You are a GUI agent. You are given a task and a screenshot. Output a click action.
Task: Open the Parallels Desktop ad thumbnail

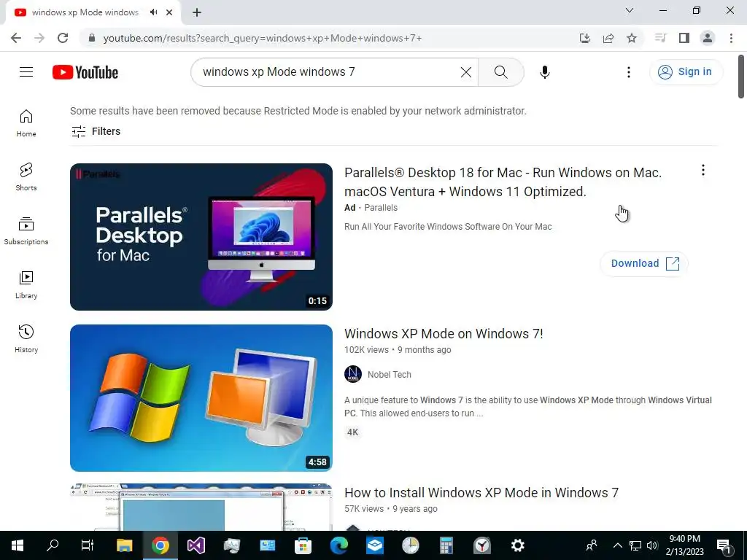(201, 237)
